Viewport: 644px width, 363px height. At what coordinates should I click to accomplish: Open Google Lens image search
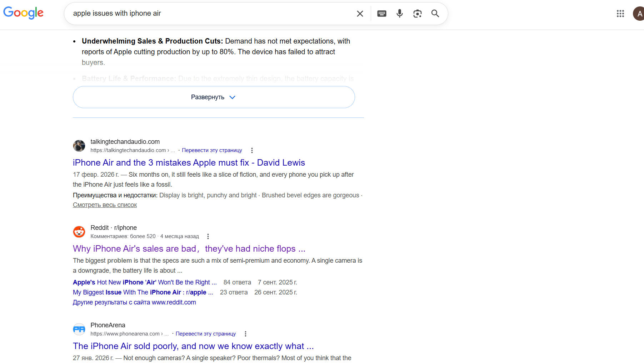click(417, 14)
